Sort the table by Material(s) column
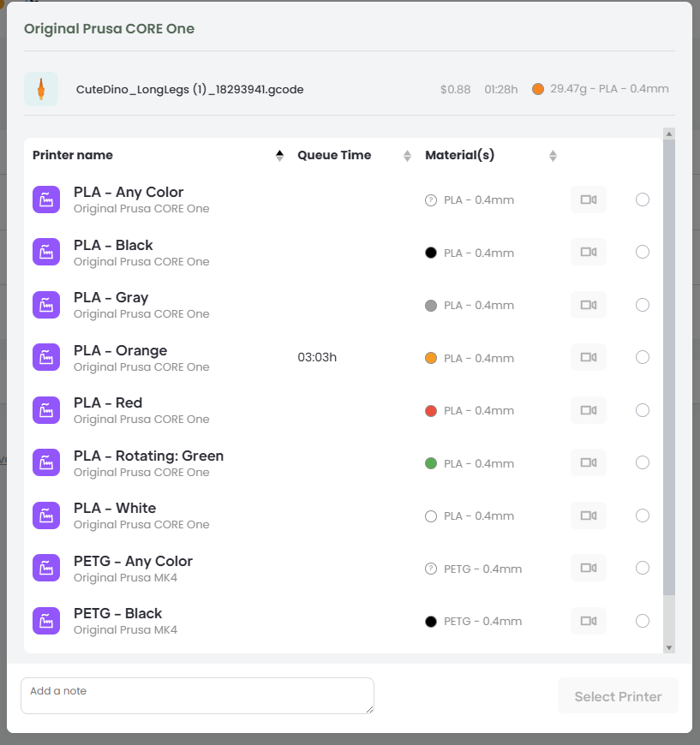Image resolution: width=700 pixels, height=745 pixels. (x=459, y=155)
